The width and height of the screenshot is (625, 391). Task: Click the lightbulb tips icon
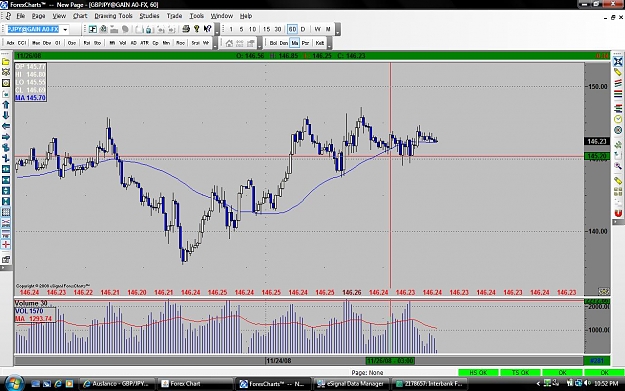pos(197,29)
